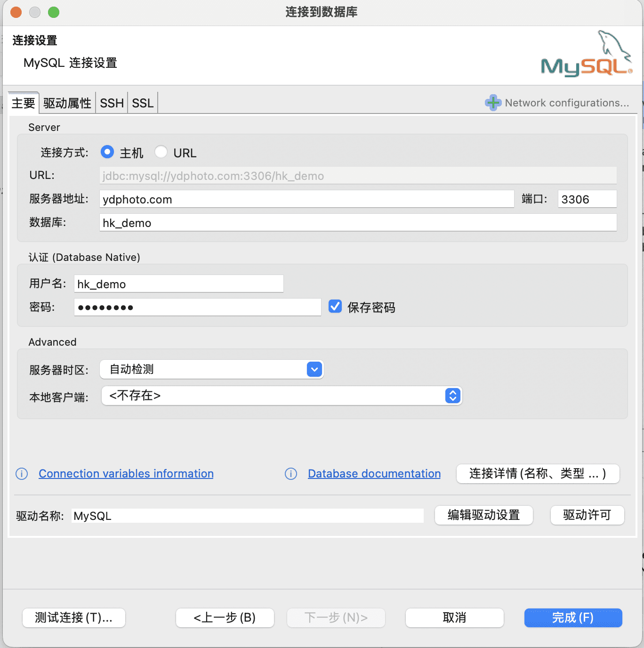Click the info icon beside Connection variables information
The height and width of the screenshot is (648, 644).
21,474
